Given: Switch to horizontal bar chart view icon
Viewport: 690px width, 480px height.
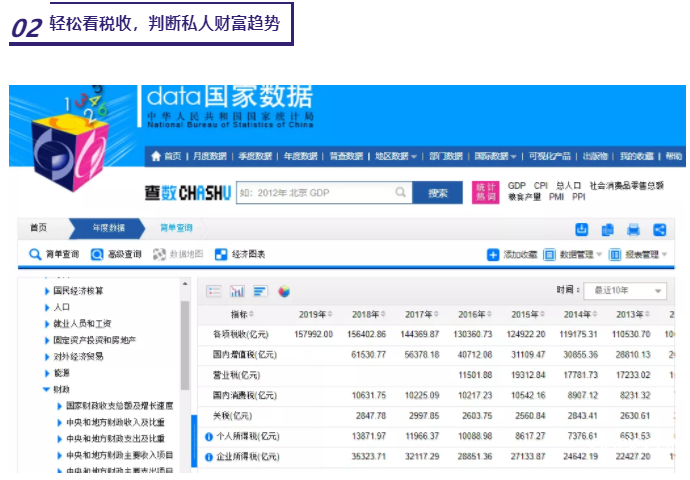Looking at the screenshot, I should click(261, 291).
